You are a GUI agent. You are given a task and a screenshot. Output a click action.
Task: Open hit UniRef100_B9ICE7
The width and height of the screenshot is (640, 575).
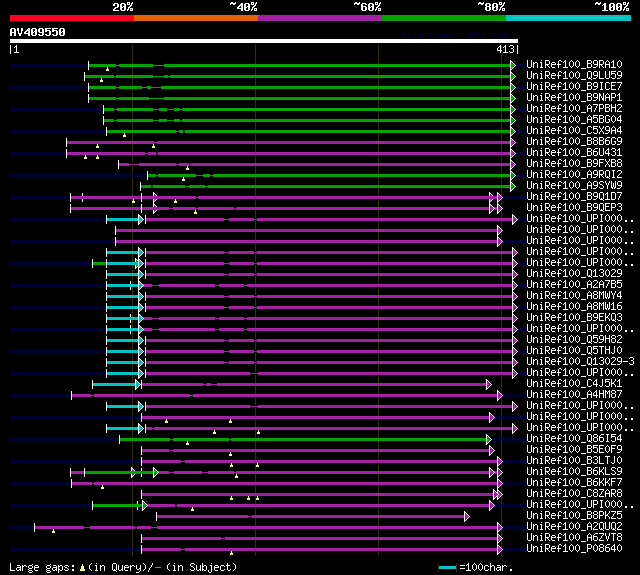tap(574, 87)
